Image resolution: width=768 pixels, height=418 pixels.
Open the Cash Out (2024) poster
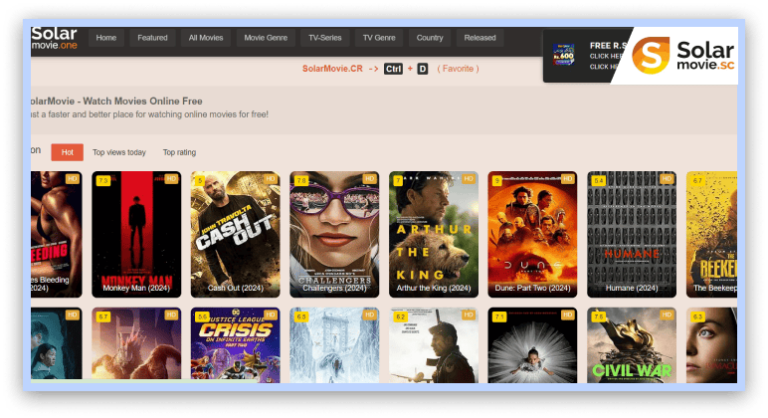(x=235, y=234)
